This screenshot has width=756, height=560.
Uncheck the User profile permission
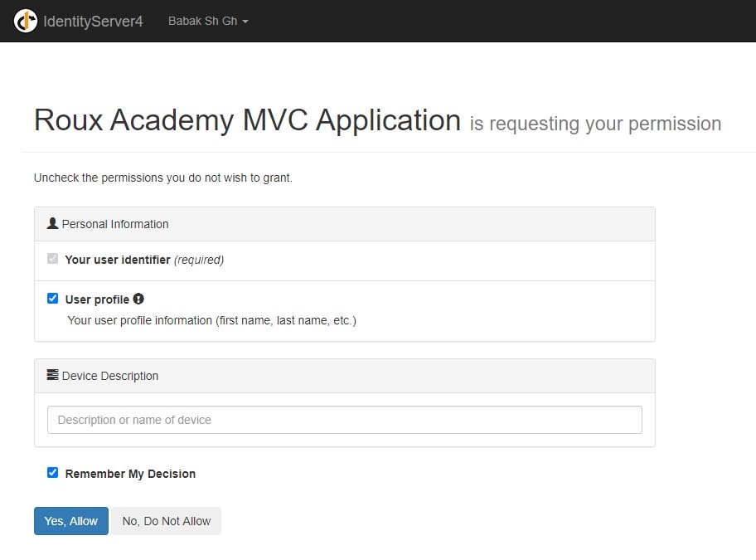(52, 298)
